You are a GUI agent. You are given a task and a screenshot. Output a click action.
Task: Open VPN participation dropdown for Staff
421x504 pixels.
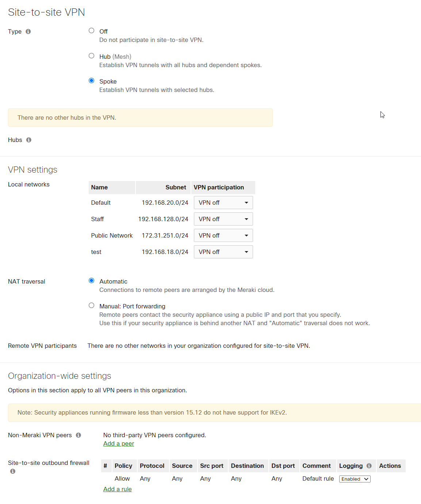click(223, 219)
